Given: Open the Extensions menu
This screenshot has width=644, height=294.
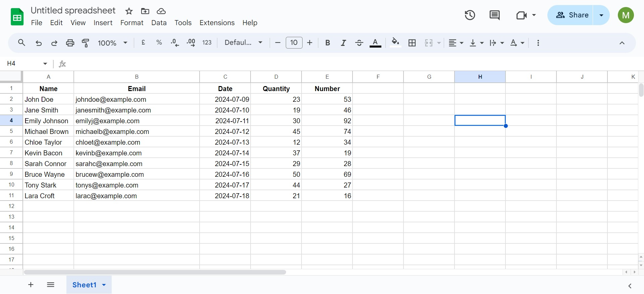Looking at the screenshot, I should pos(217,23).
